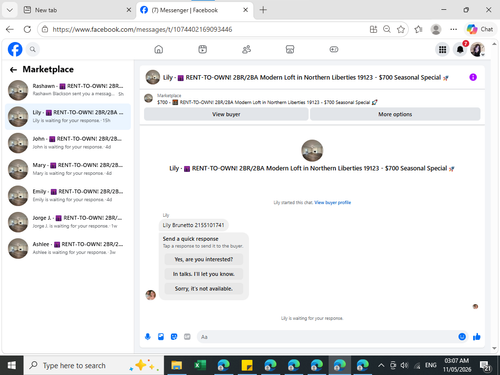500x375 pixels.
Task: Go back in browser history
Action: (10, 29)
